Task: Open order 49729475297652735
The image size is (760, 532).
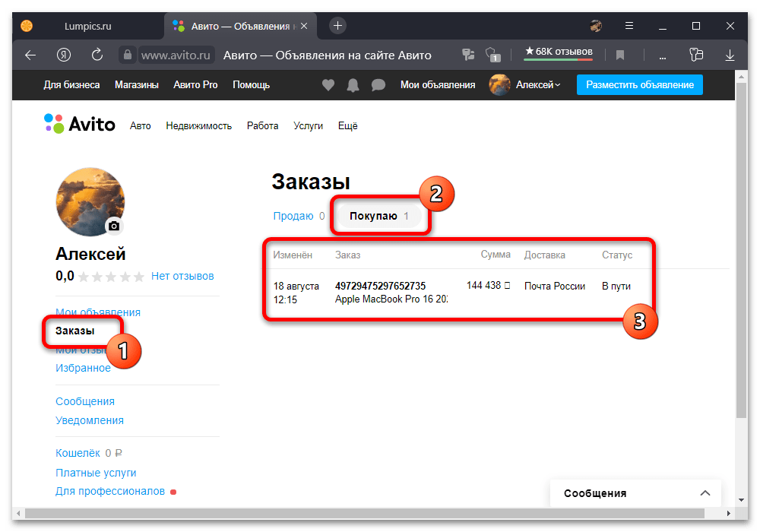Action: pos(380,286)
